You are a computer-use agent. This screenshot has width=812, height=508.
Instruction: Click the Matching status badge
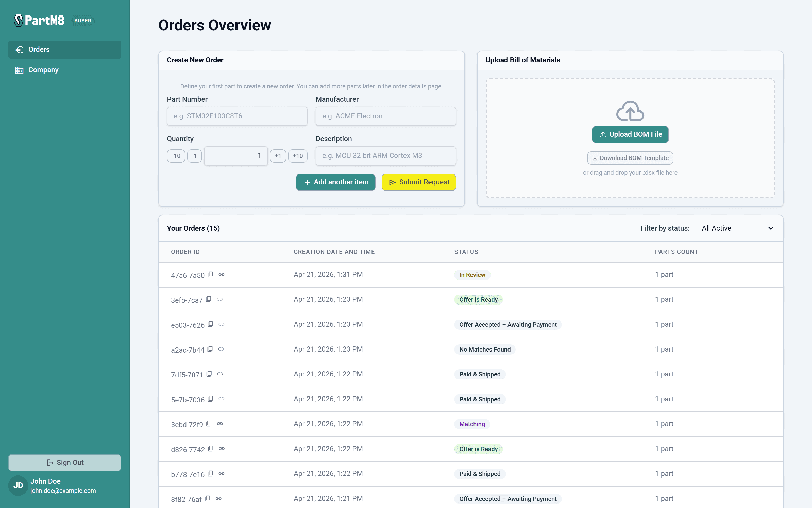point(472,424)
